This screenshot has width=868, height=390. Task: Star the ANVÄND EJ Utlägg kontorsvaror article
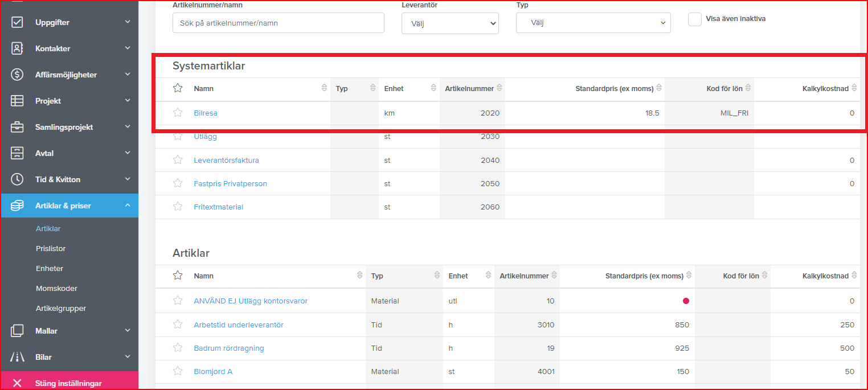178,301
